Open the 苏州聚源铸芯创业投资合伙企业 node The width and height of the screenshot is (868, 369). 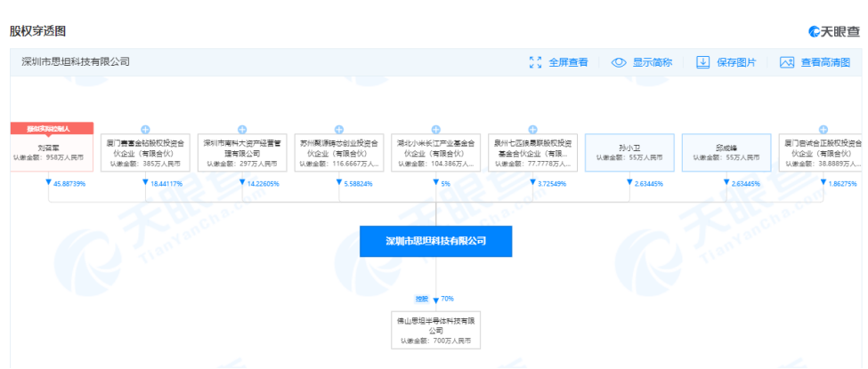pos(339,152)
